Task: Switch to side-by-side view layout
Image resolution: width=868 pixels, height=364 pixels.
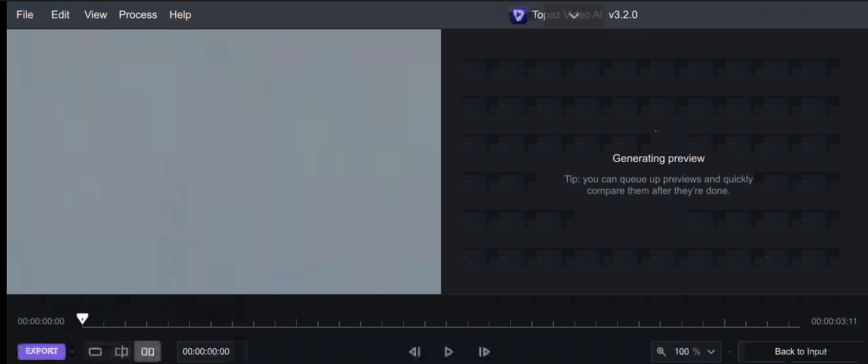Action: 147,352
